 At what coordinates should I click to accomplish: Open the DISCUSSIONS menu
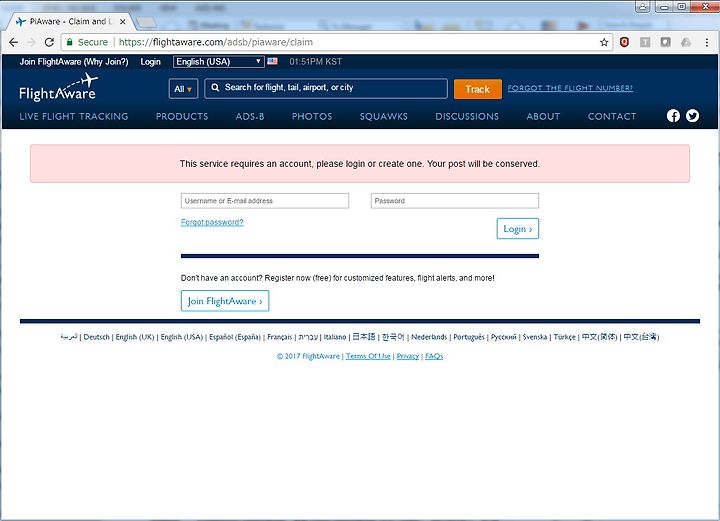[467, 116]
